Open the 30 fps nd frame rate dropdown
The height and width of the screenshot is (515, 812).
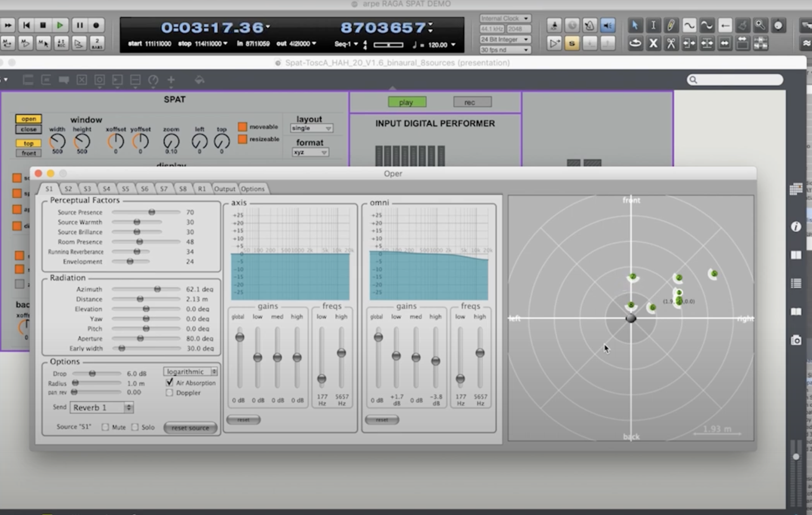(x=505, y=50)
